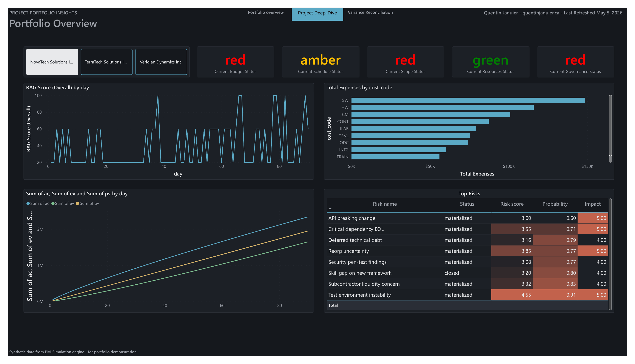This screenshot has height=364, width=635.
Task: Click the INTG expenses bar
Action: (399, 150)
